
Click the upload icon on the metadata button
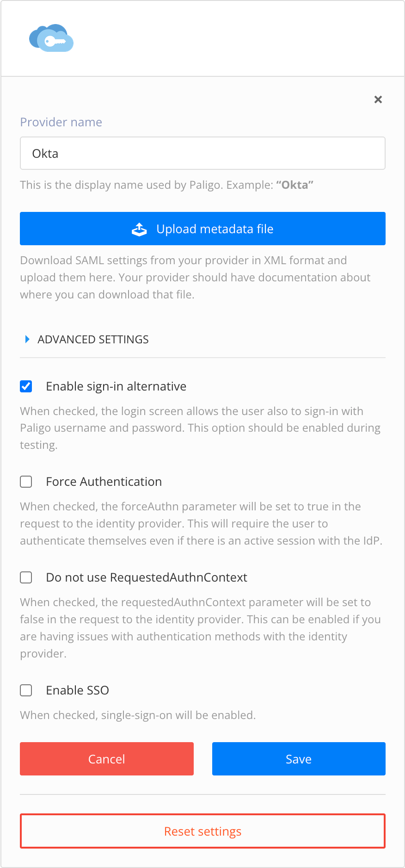pyautogui.click(x=139, y=229)
